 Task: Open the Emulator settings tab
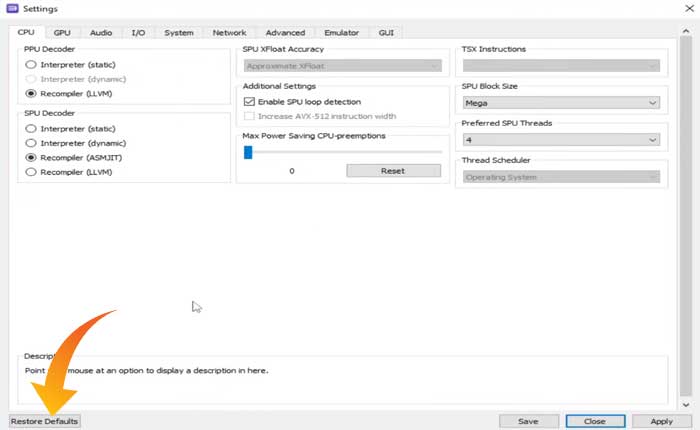pyautogui.click(x=341, y=32)
